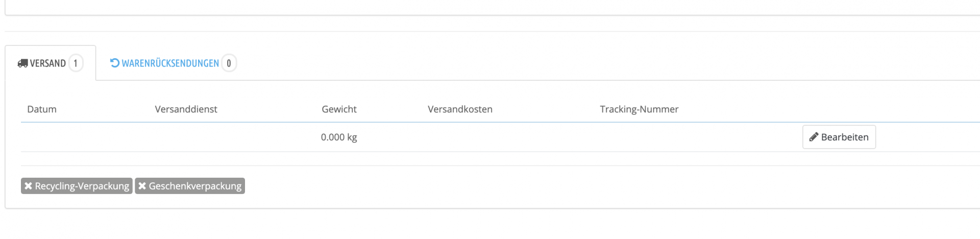This screenshot has height=239, width=980.
Task: Click the X icon on Geschenkverpackung label
Action: pos(142,186)
